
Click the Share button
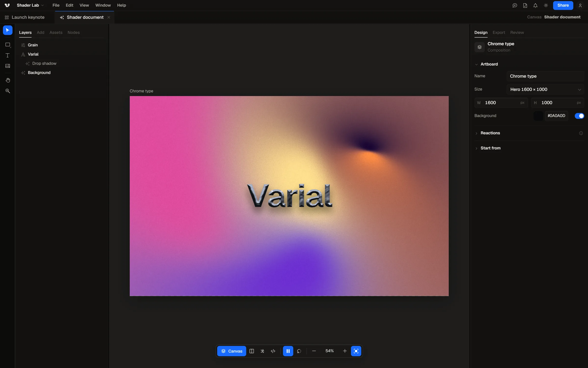[x=563, y=5]
